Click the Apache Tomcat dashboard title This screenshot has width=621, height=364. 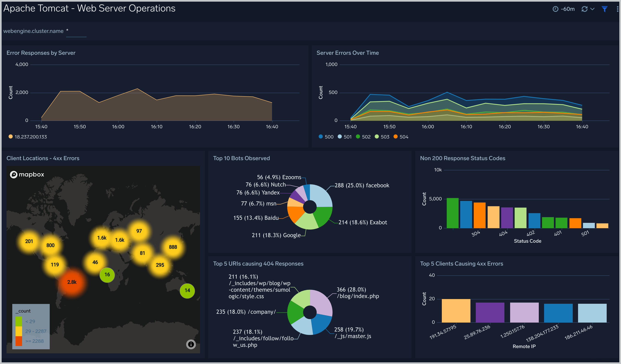point(89,8)
